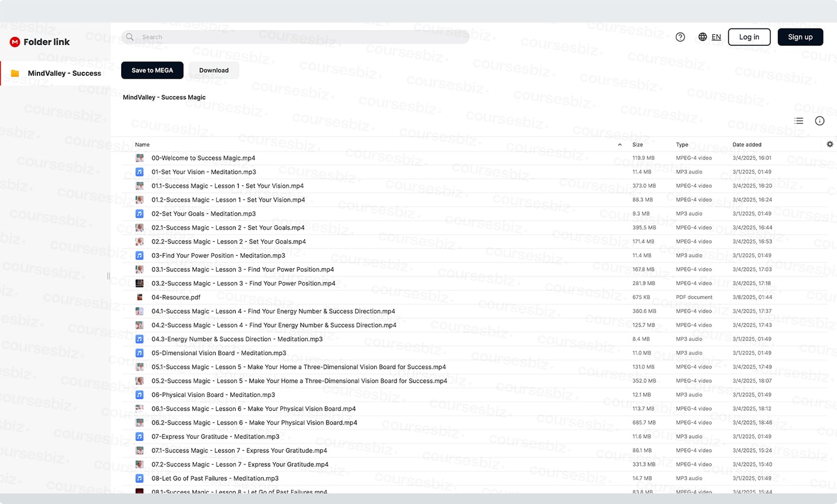Sort by the Date added column header

(x=747, y=144)
